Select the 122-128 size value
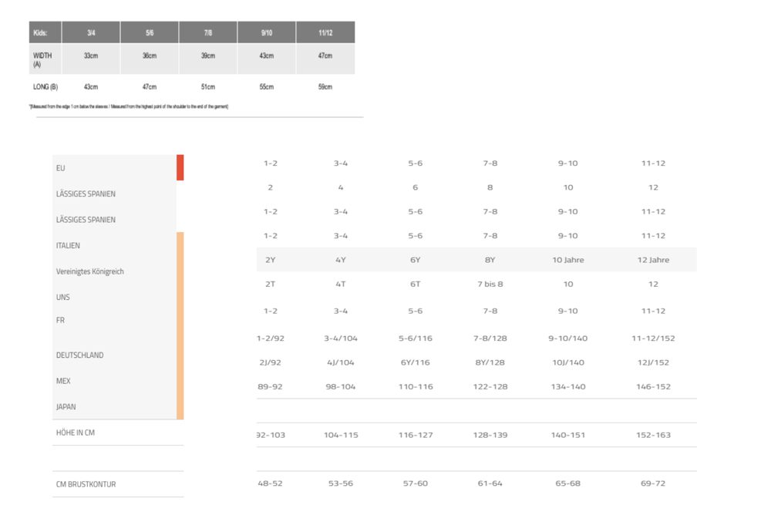771x532 pixels. point(490,386)
